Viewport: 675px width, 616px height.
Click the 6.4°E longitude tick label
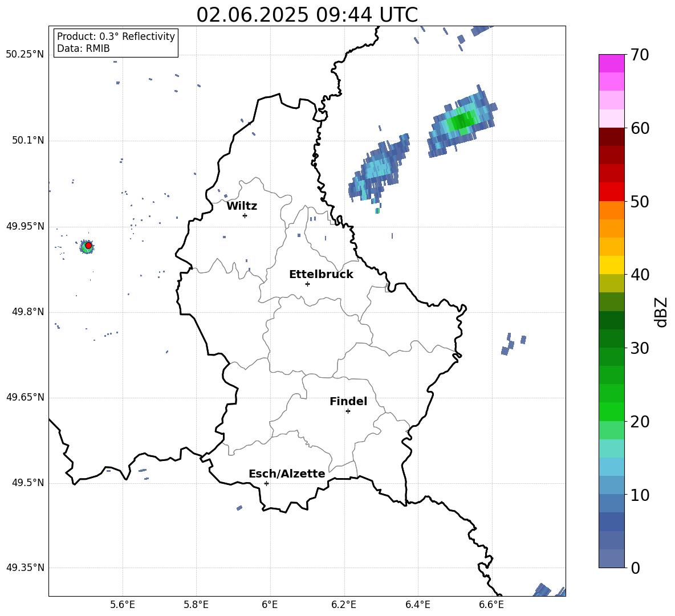[417, 605]
